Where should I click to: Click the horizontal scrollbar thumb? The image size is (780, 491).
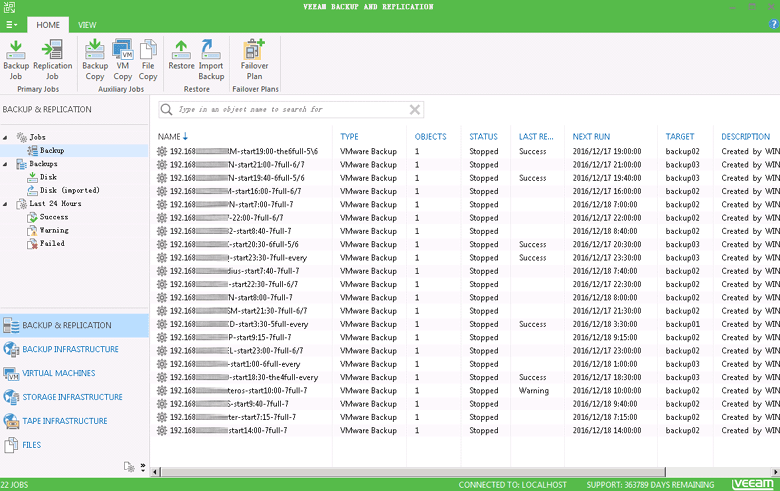[413, 472]
